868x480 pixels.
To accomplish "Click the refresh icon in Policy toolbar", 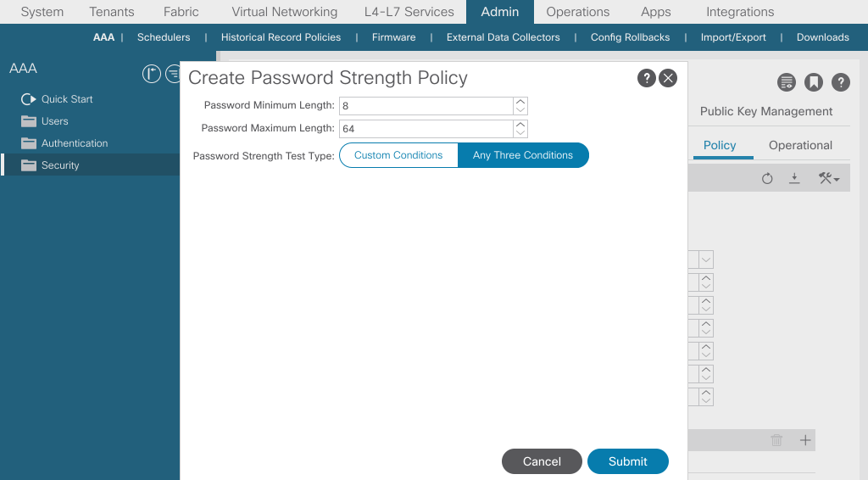I will click(x=766, y=178).
